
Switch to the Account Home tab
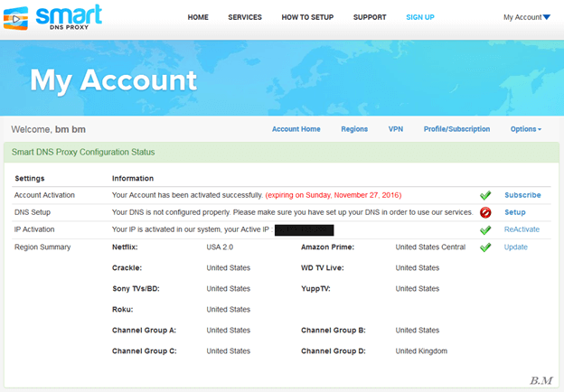[296, 129]
